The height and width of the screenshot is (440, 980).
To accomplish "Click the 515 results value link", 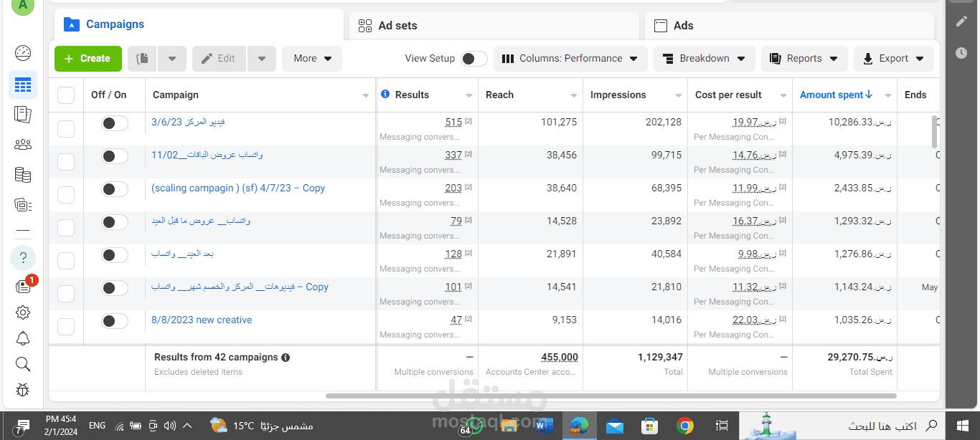I will [453, 123].
